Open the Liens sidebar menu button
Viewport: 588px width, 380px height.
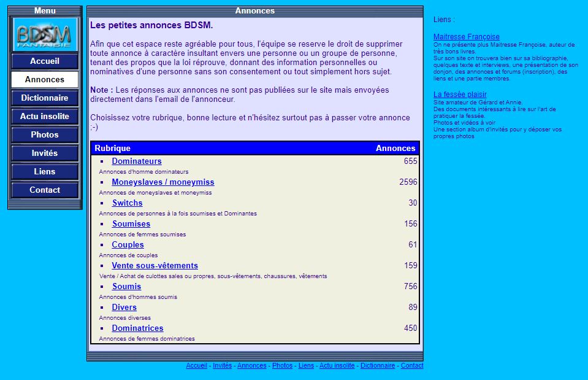(45, 172)
